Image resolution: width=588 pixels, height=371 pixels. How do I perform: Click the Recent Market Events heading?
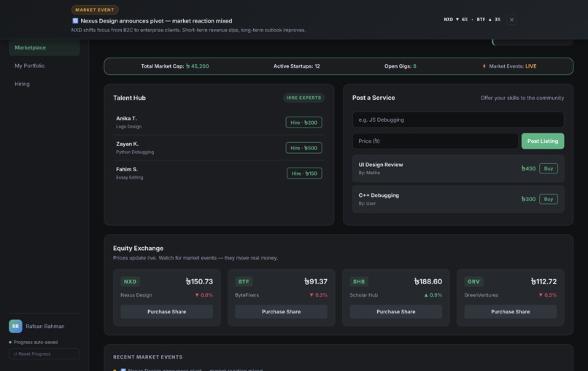click(x=148, y=357)
